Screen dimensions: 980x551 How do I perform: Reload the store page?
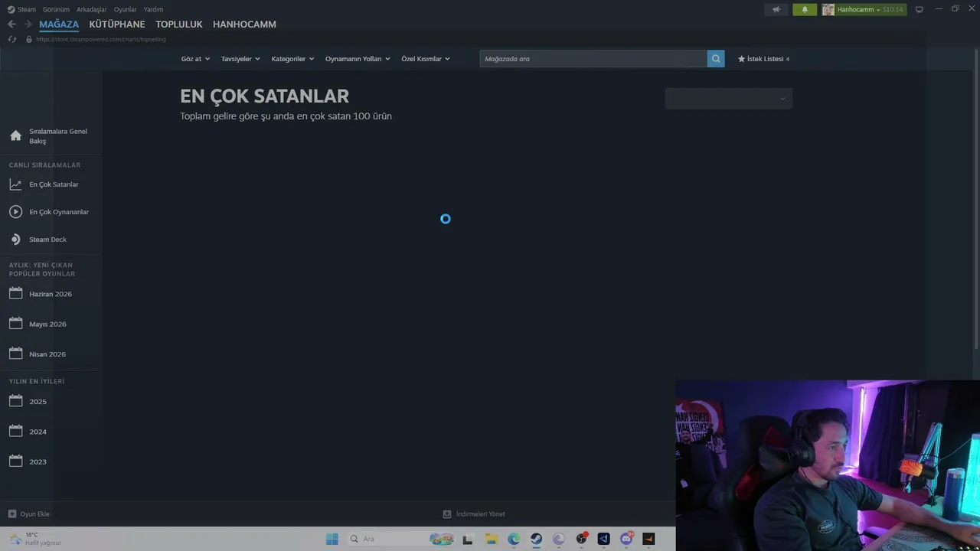pyautogui.click(x=11, y=39)
